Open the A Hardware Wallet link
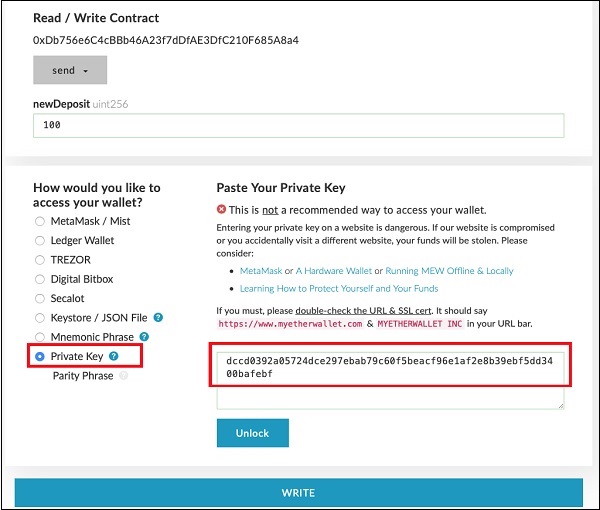 pos(336,271)
